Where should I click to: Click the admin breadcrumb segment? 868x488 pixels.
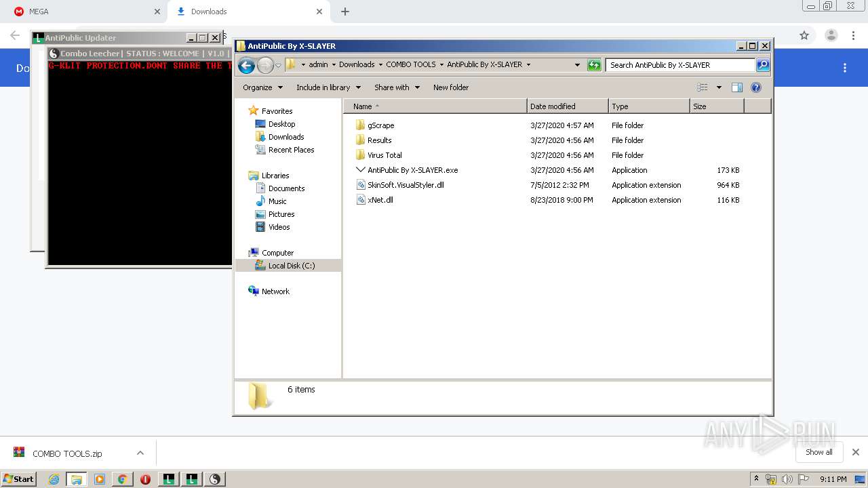318,65
